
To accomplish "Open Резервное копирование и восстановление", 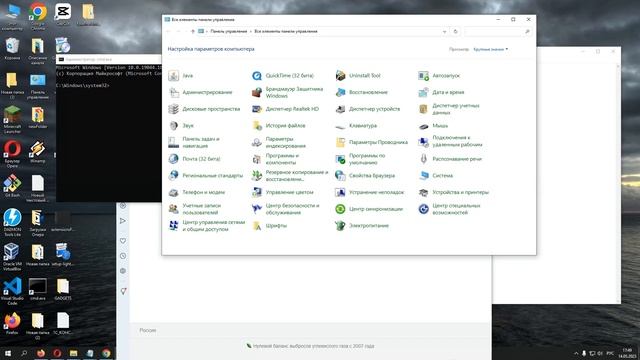I will tap(290, 176).
